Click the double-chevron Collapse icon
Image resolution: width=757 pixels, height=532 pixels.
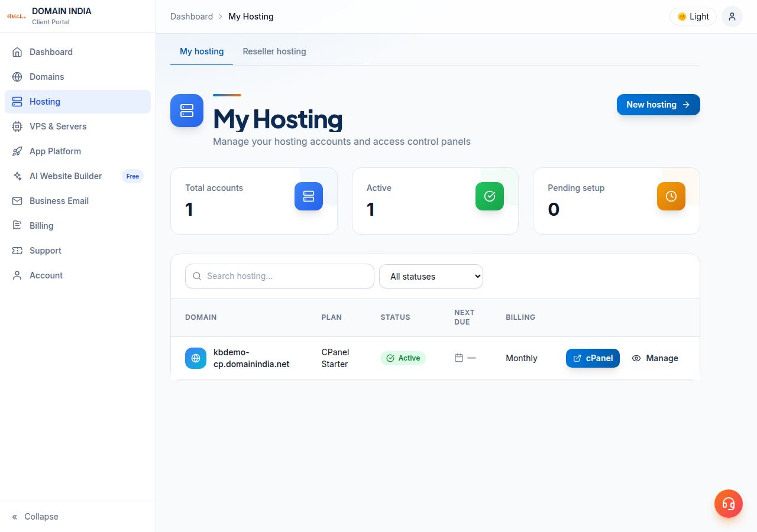[15, 517]
